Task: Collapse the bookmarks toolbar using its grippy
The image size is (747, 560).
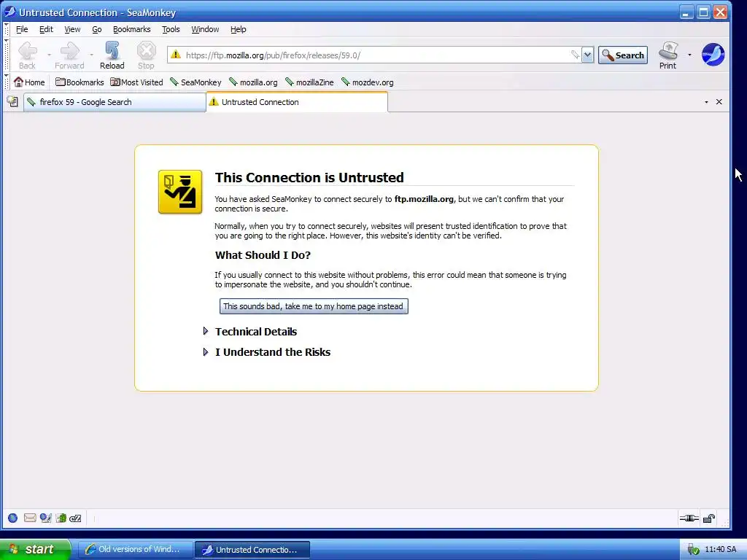Action: (x=6, y=82)
